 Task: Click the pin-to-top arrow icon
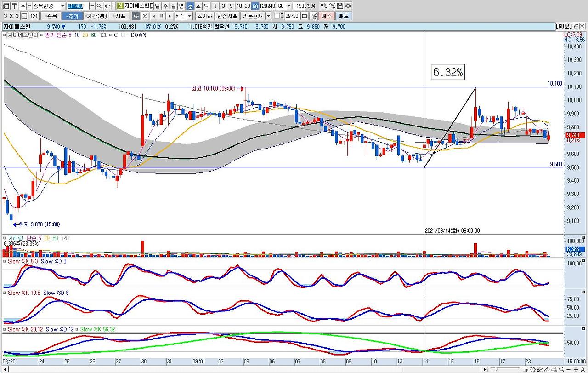coord(15,6)
